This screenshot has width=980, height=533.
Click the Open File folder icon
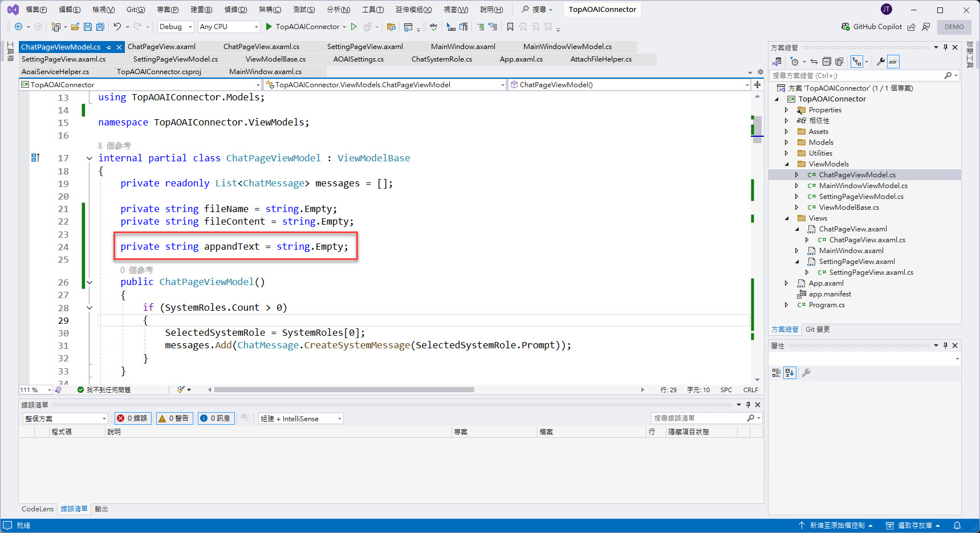(x=75, y=27)
